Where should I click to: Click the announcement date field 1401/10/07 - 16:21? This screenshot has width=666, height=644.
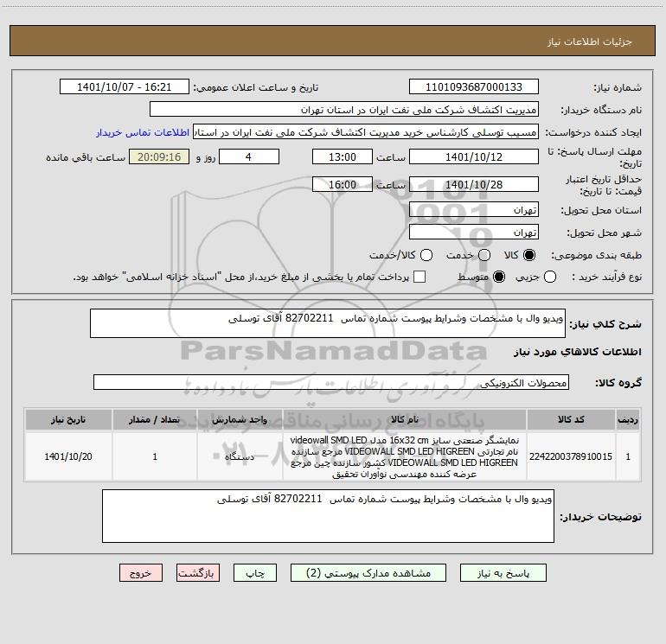point(124,86)
